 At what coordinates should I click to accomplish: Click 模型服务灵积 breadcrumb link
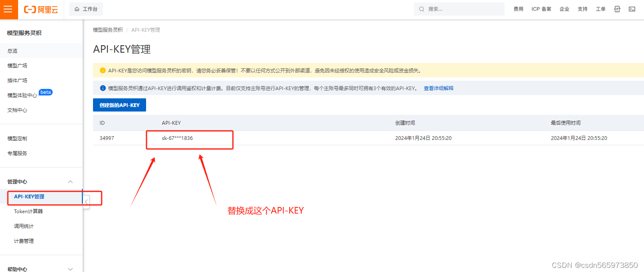click(x=108, y=30)
